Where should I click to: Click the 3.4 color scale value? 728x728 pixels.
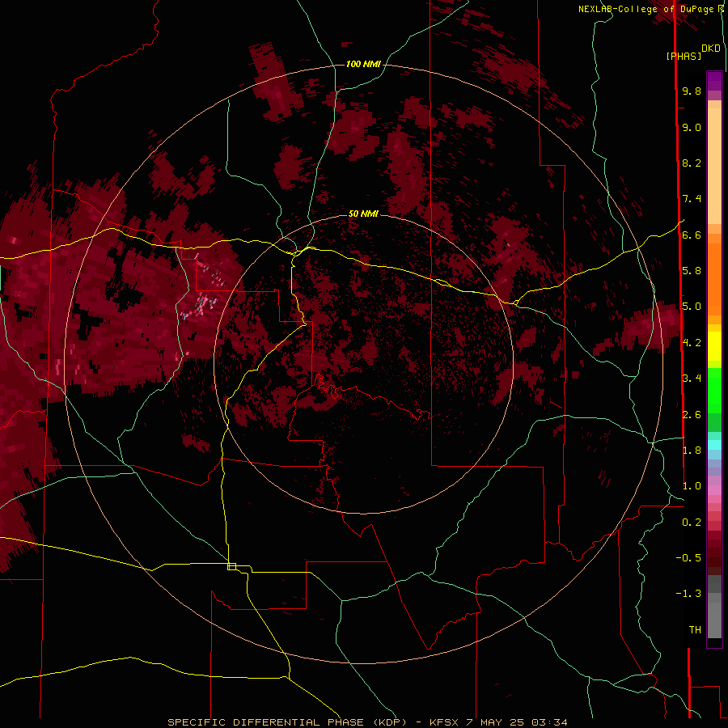coord(692,379)
